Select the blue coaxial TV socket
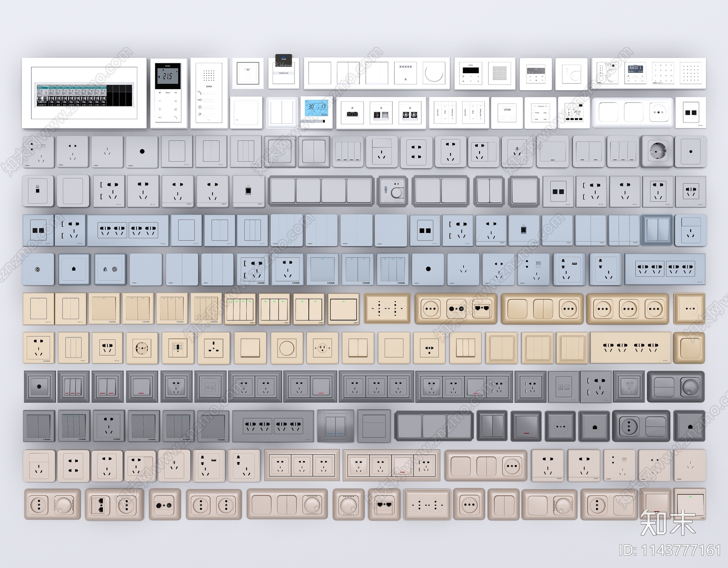 point(38,269)
